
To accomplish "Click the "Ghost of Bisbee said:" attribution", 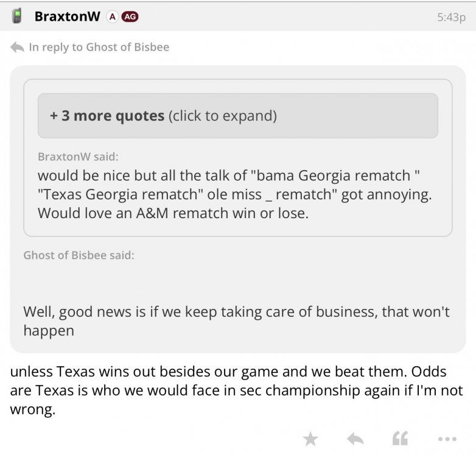I will tap(79, 255).
